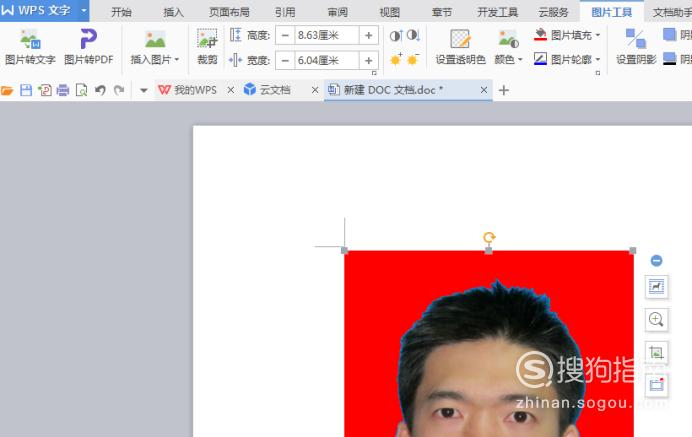Open picture style dialog launcher near 图片轮廓
This screenshot has width=692, height=437.
(598, 73)
